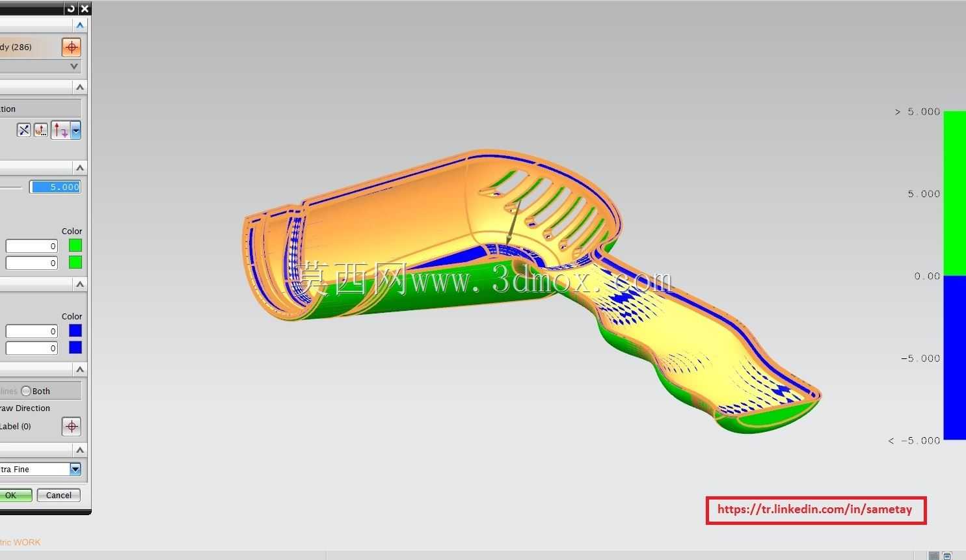Click the 'raw Direction' label
The width and height of the screenshot is (966, 560).
tap(25, 408)
